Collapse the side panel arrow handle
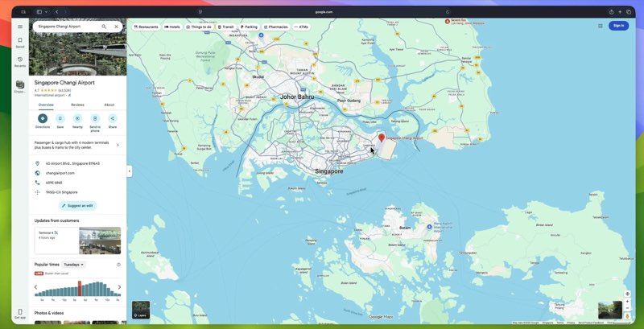The image size is (644, 329). (x=129, y=171)
